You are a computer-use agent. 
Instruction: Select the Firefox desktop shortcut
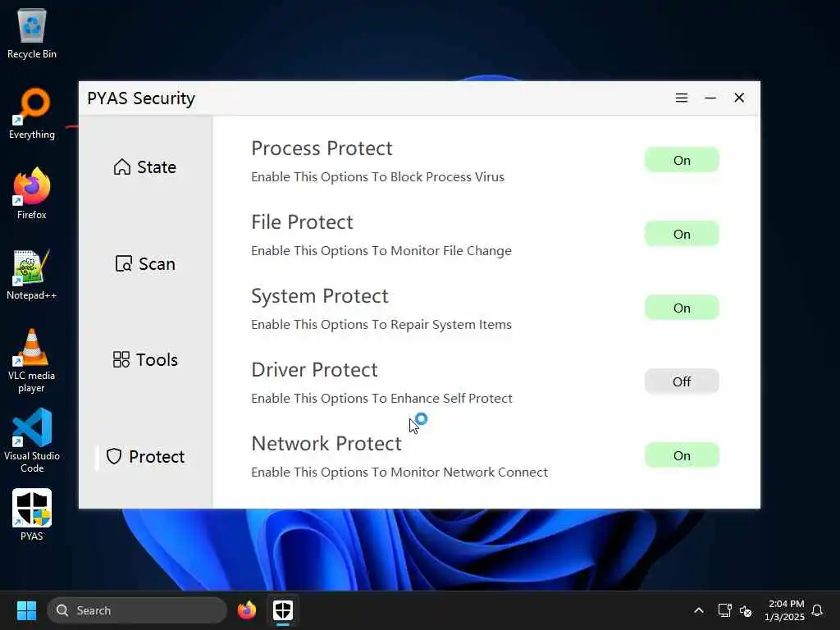[32, 194]
